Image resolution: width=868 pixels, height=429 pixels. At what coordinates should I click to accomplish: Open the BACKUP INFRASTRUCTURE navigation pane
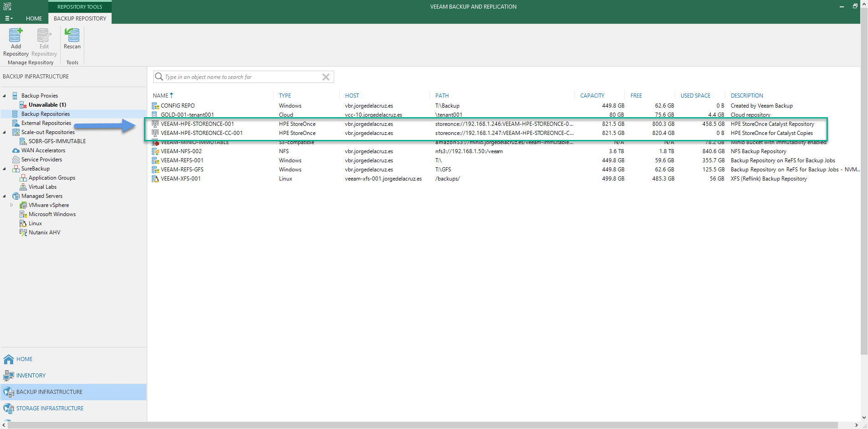tap(73, 392)
